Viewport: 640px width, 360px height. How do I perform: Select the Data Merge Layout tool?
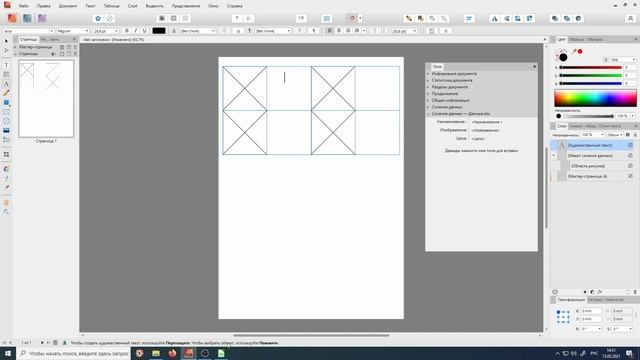coord(6,140)
